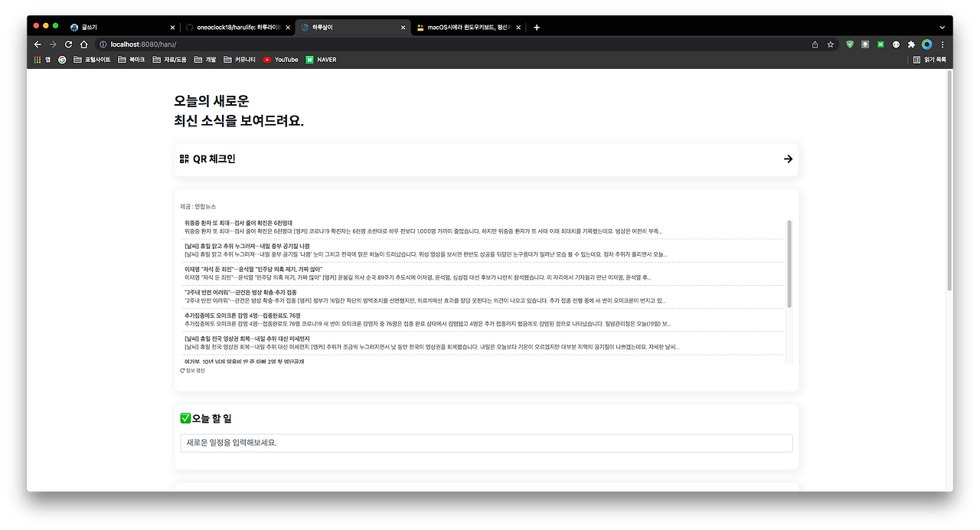
Task: Open a new browser tab
Action: pos(537,28)
